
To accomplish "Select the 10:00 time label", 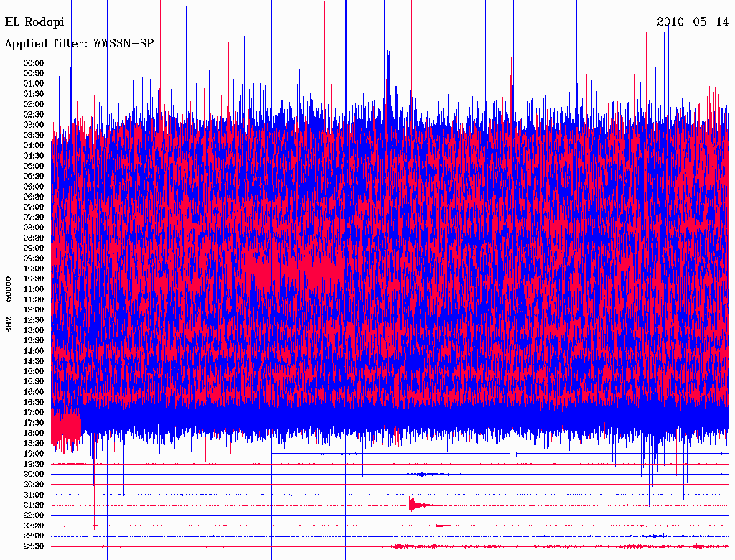I will click(x=34, y=269).
